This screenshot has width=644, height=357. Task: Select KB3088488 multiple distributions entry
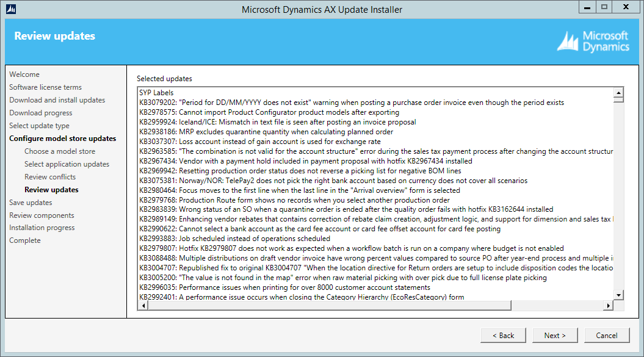click(x=376, y=258)
